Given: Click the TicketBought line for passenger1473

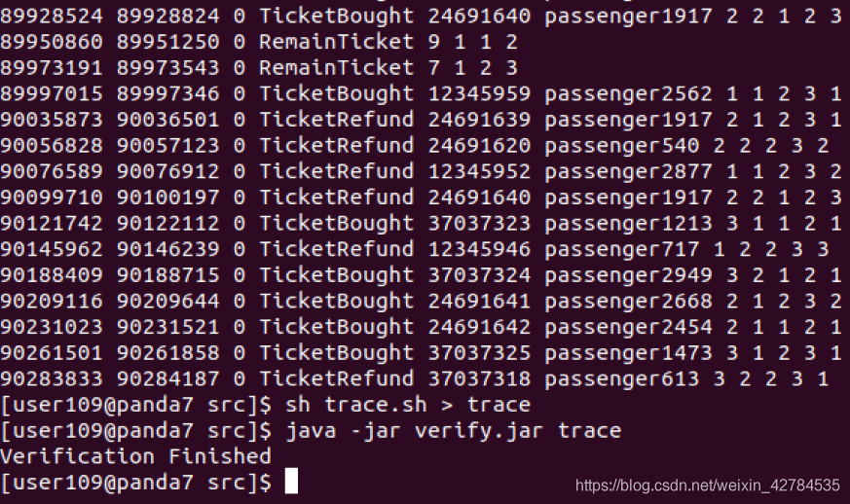Looking at the screenshot, I should [x=422, y=352].
